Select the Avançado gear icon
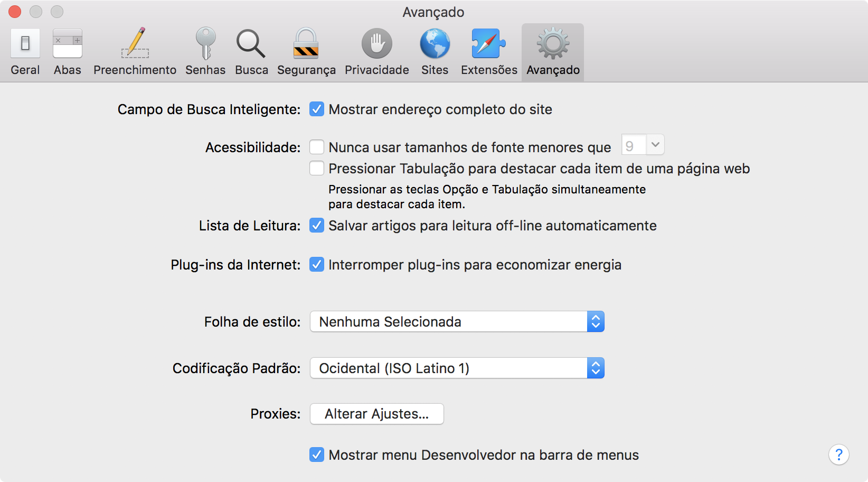Screen dimensions: 868x482 pos(553,43)
